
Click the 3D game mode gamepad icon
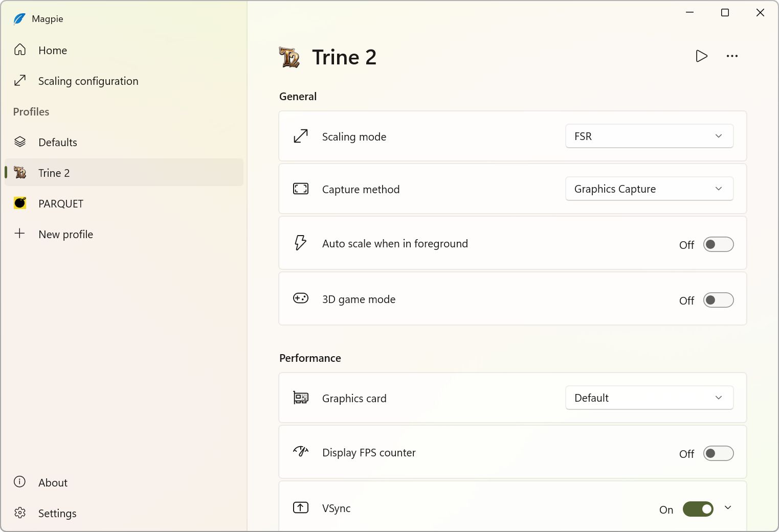(300, 298)
